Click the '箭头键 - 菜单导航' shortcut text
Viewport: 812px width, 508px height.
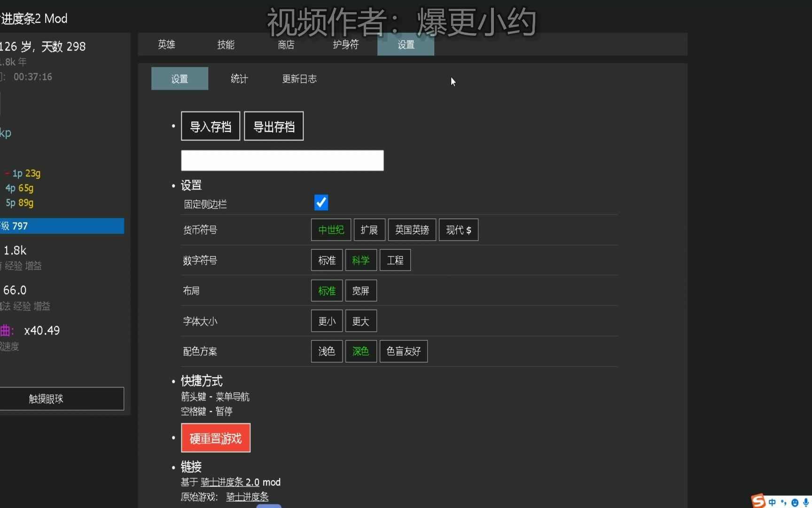215,397
